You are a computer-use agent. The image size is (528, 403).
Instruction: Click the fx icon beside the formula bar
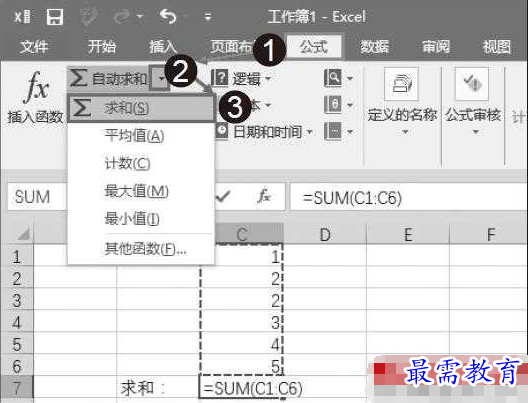(x=264, y=196)
